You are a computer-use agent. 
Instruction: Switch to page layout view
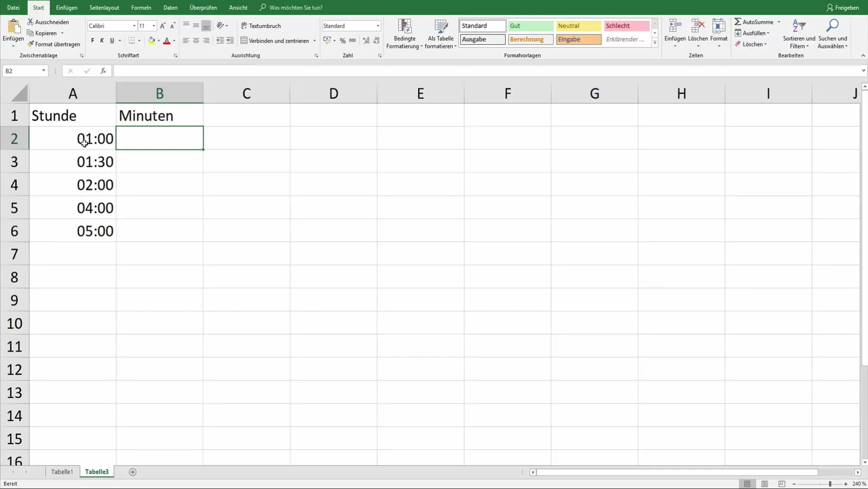coord(764,484)
